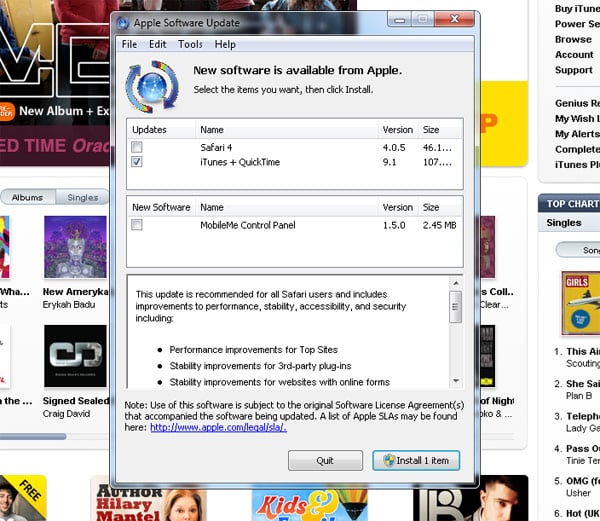Click the Updates column header
The height and width of the screenshot is (521, 600).
pyautogui.click(x=161, y=130)
